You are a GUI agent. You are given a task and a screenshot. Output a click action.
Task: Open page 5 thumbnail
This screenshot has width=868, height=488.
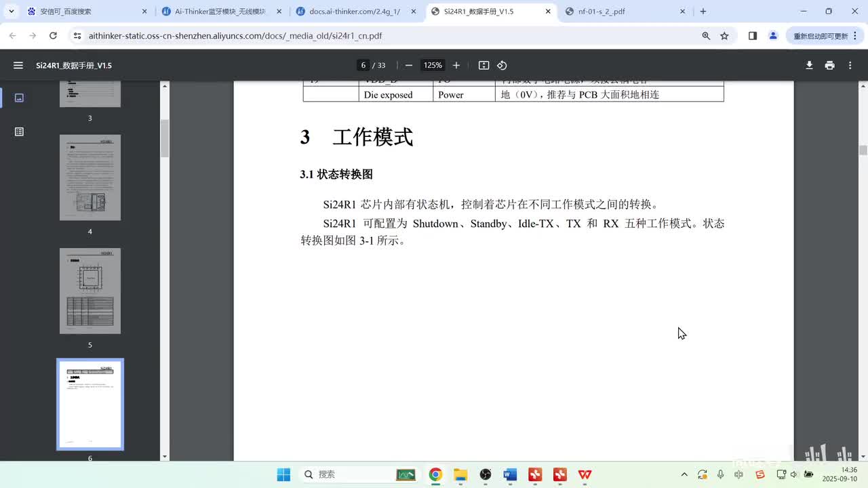90,291
